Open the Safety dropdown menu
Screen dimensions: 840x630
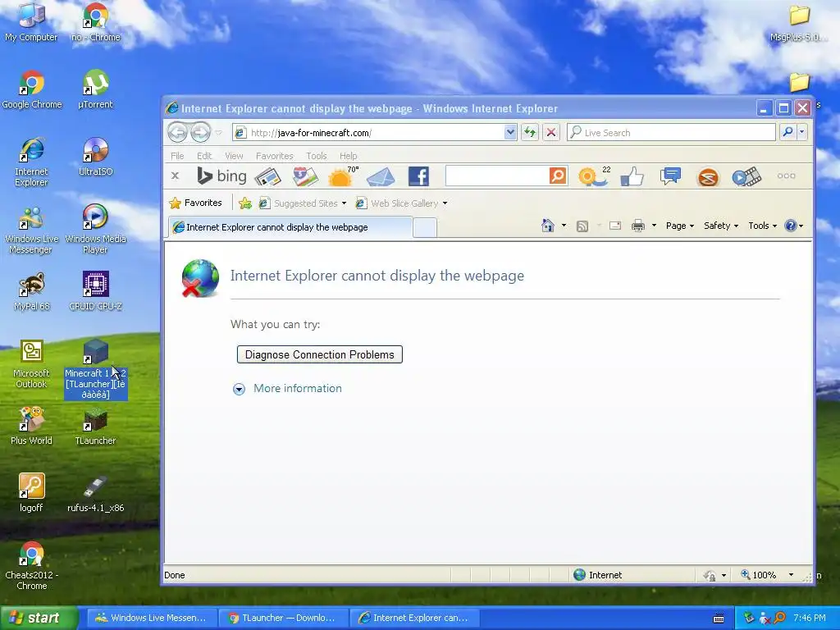[x=720, y=226]
